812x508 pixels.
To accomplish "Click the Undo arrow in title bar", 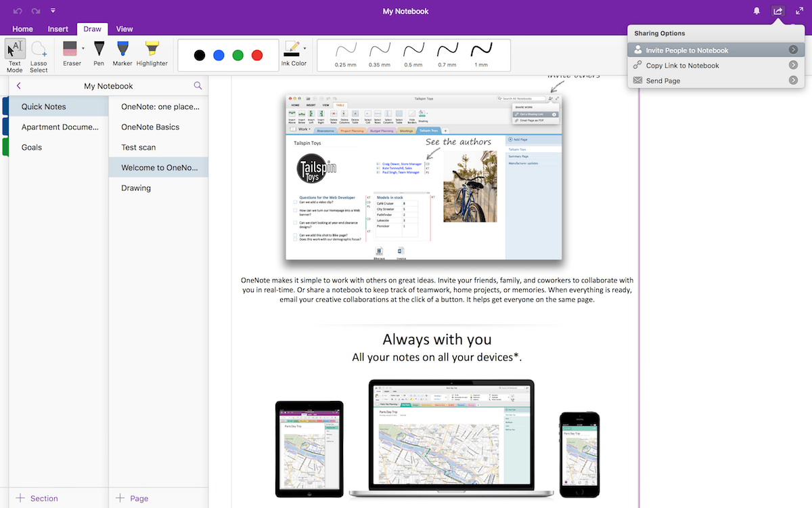I will (18, 11).
